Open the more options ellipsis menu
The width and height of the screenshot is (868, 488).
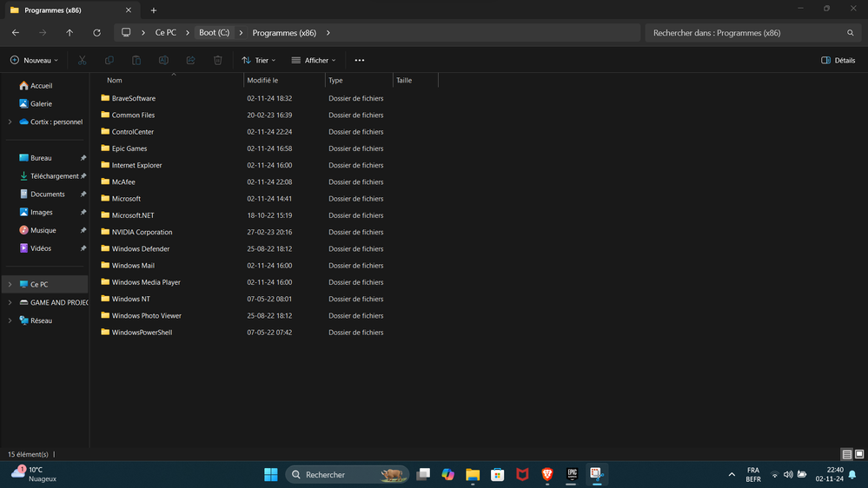click(x=360, y=61)
